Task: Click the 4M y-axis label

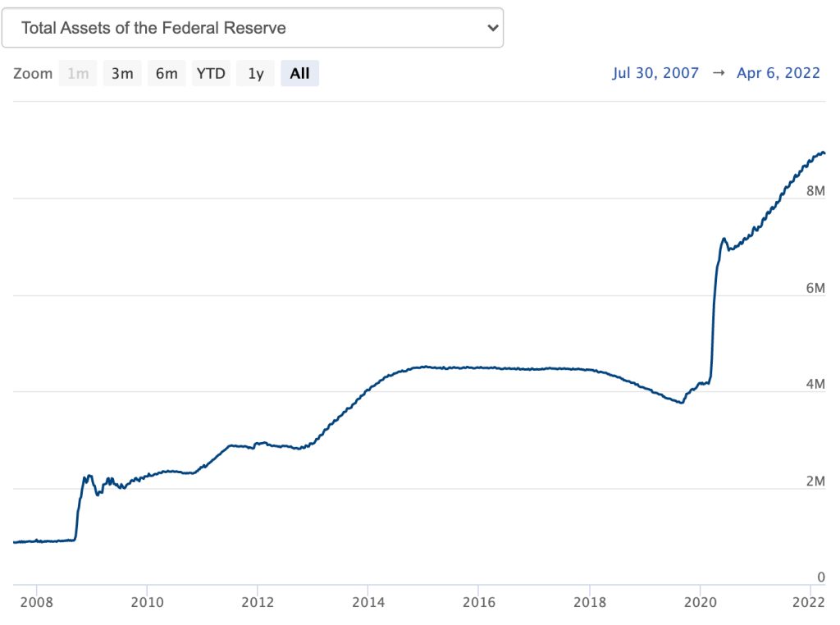Action: 815,384
